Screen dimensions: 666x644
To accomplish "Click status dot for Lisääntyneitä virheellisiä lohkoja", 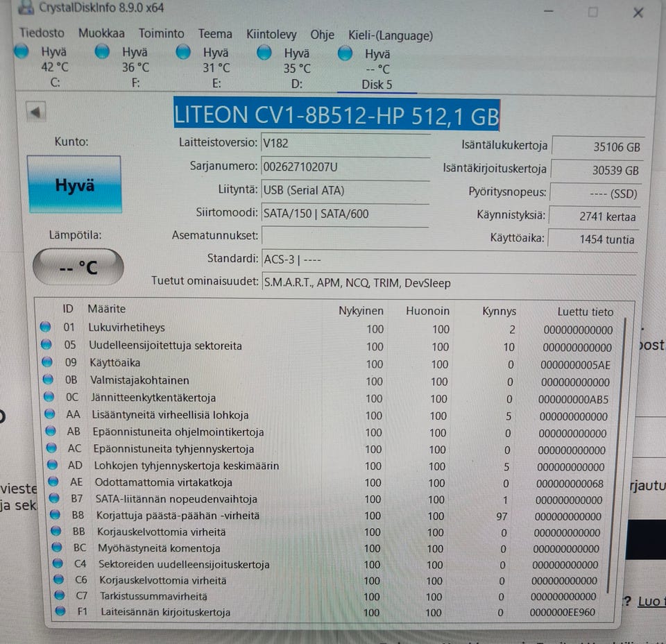I will 50,414.
